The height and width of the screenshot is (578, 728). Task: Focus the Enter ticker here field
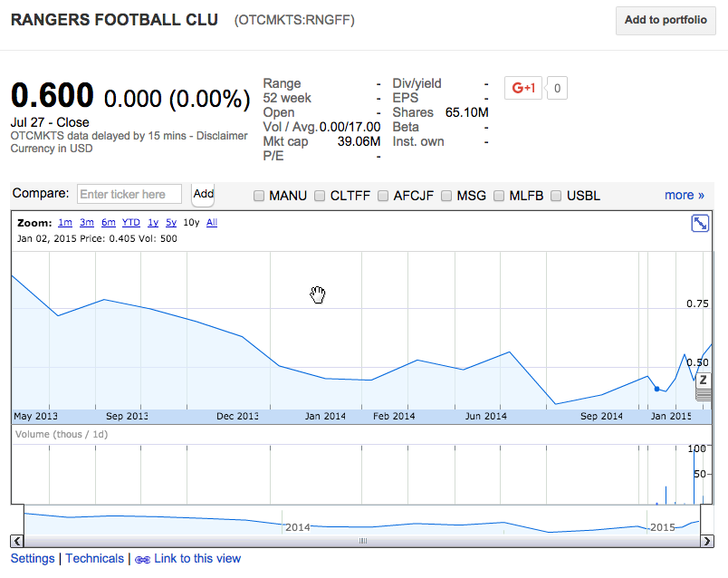[129, 194]
